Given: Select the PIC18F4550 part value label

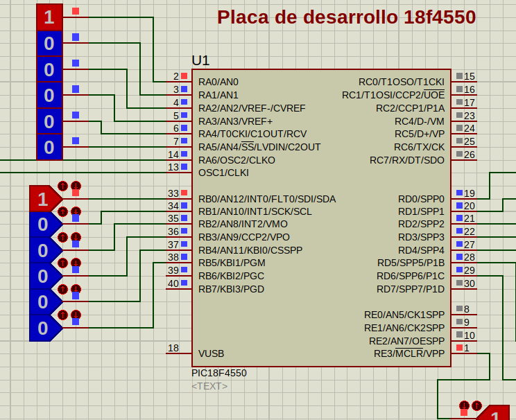Looking at the screenshot, I should [x=219, y=373].
